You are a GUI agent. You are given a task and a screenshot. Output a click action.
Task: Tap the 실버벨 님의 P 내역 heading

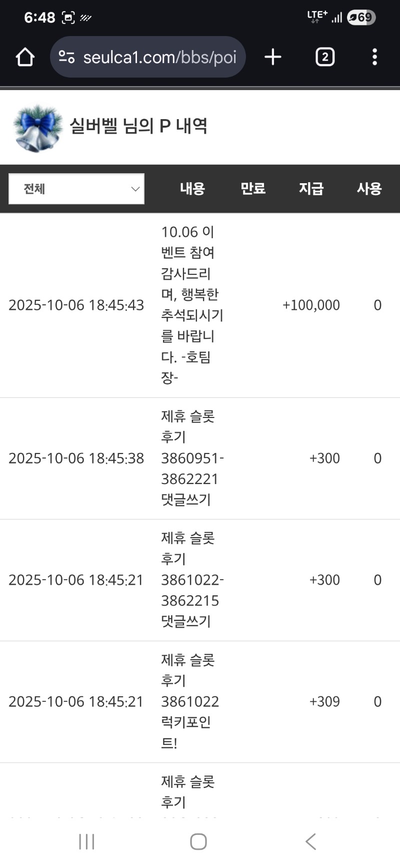pyautogui.click(x=138, y=126)
